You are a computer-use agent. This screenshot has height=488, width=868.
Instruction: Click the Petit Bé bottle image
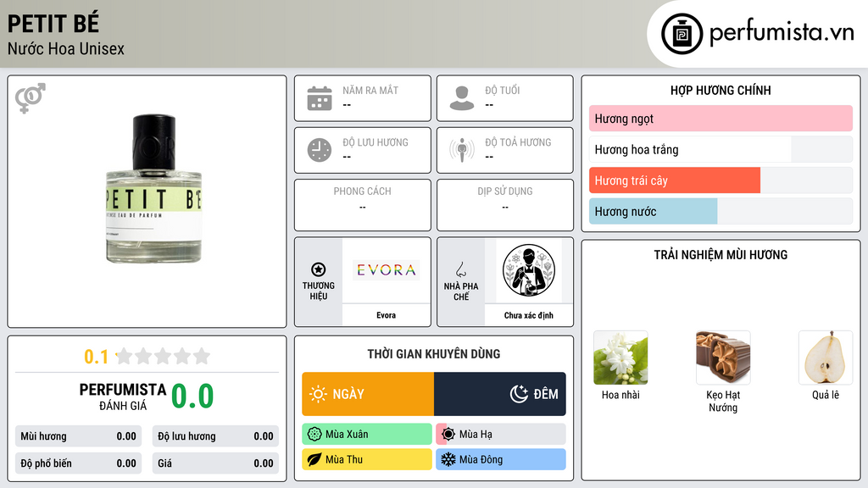[154, 189]
